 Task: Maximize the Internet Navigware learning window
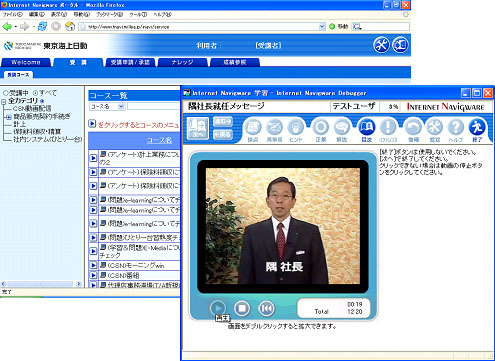(477, 93)
